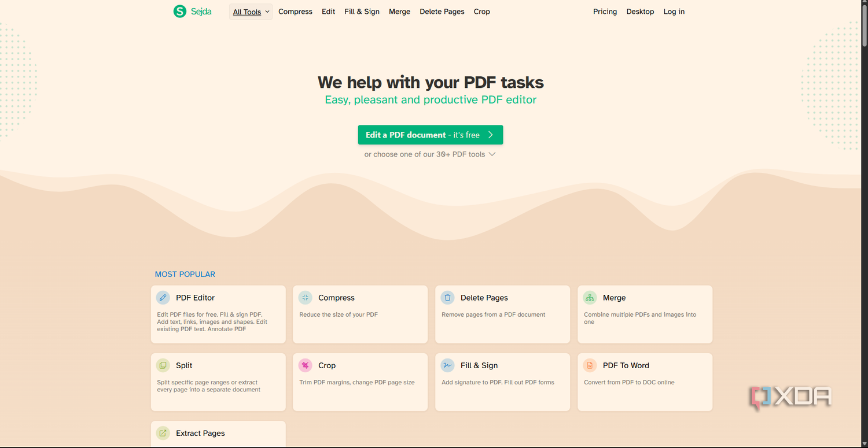Open Crop in the top navigation

pos(482,12)
